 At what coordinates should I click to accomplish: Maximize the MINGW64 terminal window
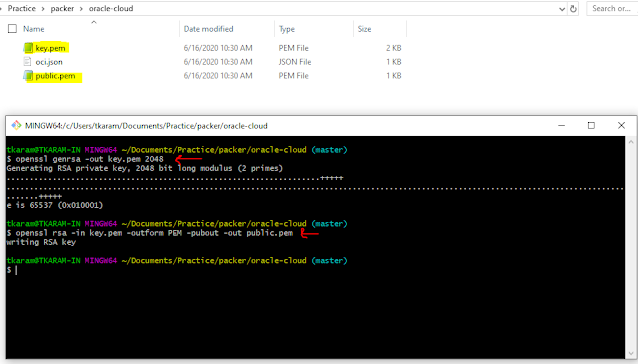click(x=591, y=125)
